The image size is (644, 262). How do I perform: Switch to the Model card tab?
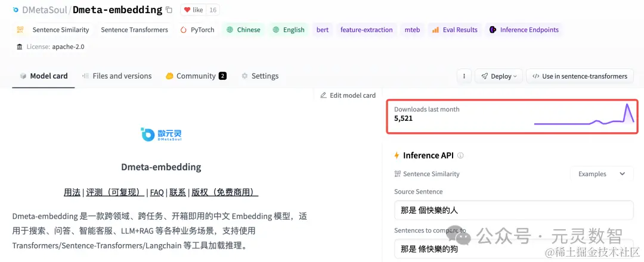[x=44, y=76]
